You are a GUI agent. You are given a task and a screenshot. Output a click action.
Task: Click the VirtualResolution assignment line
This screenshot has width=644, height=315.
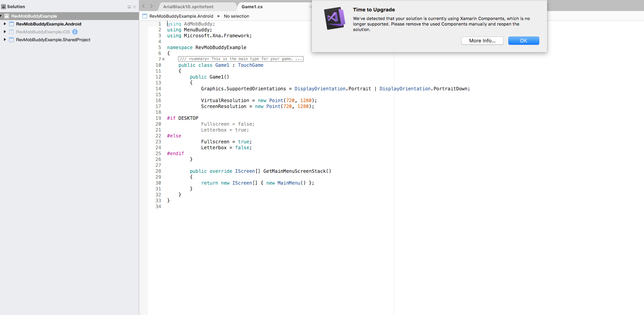(x=259, y=101)
